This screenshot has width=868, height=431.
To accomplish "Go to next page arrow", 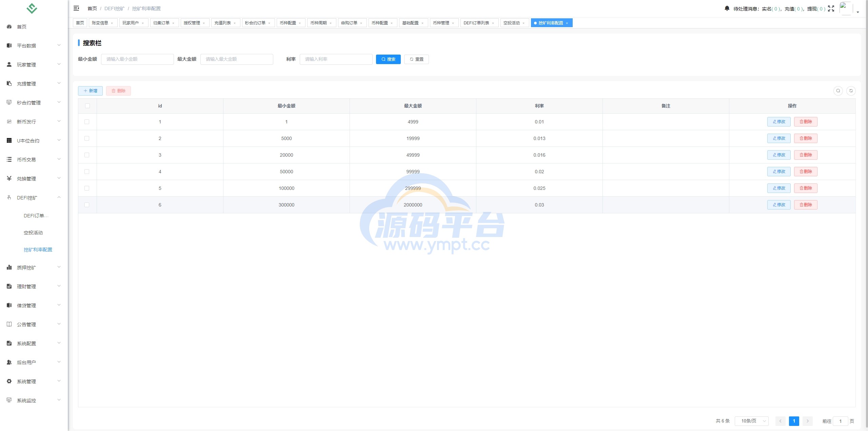I will pos(808,421).
